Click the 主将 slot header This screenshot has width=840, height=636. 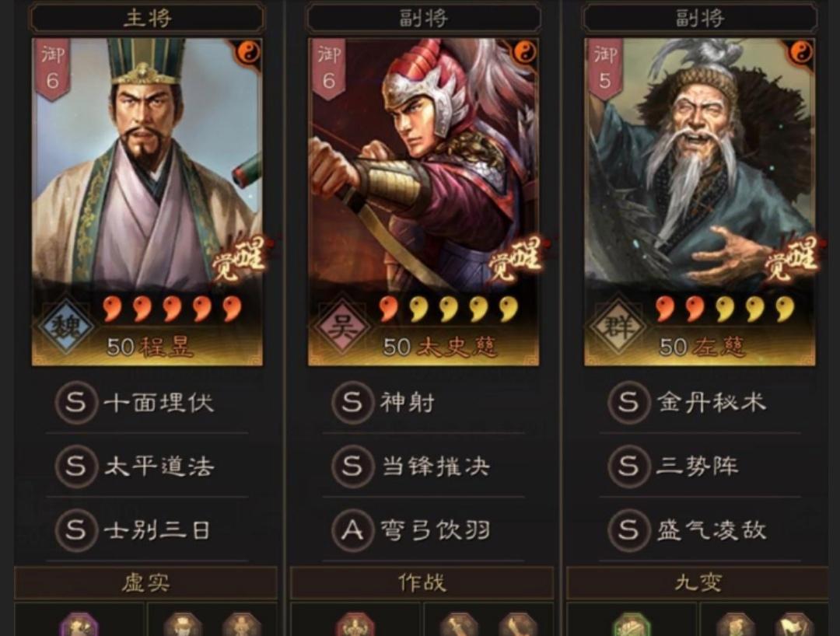147,18
